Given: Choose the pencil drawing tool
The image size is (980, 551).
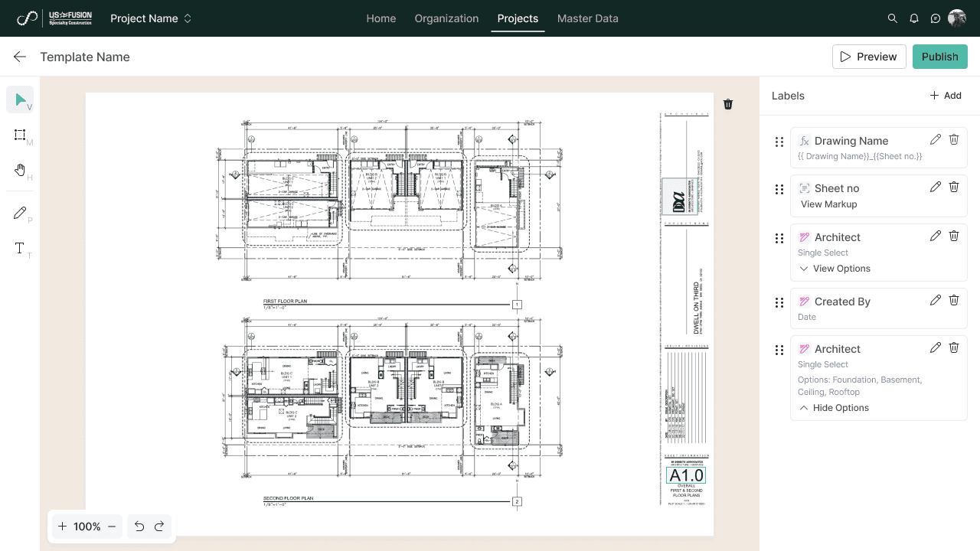Looking at the screenshot, I should point(20,213).
